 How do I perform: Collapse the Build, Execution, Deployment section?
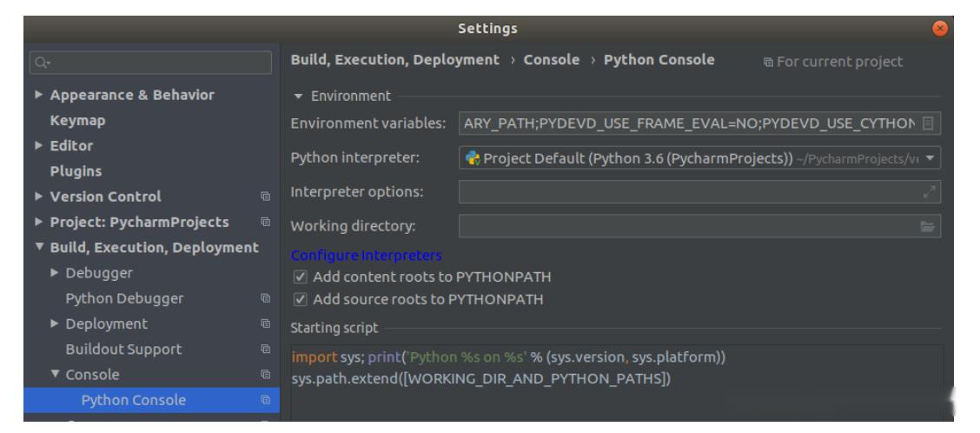(38, 248)
